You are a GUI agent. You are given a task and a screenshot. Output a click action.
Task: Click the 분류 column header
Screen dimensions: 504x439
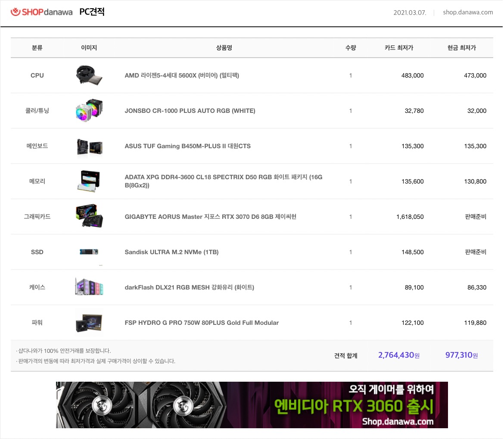37,47
